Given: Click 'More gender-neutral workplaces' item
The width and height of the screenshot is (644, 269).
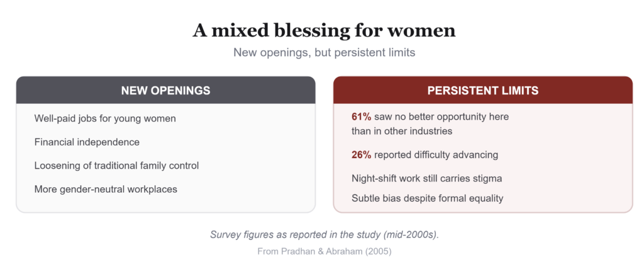Looking at the screenshot, I should click(106, 190).
